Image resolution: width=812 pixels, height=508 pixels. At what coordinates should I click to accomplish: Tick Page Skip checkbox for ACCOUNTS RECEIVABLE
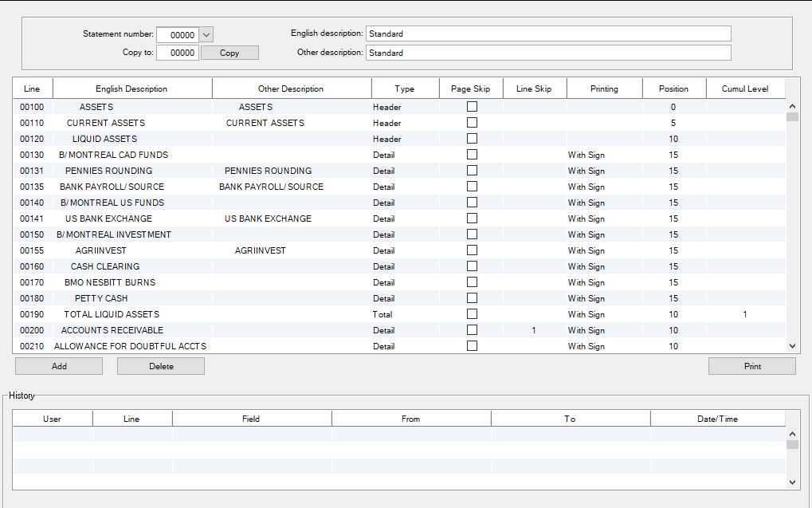[472, 330]
